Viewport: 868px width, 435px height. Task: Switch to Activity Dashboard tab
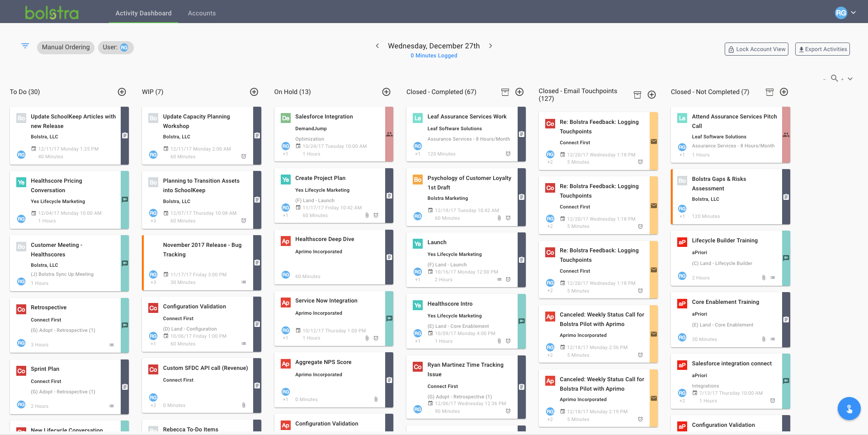tap(143, 13)
